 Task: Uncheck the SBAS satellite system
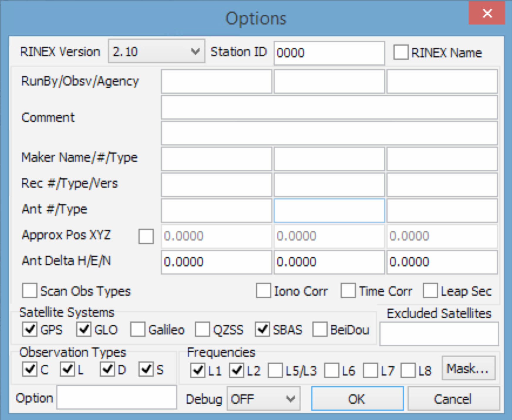262,329
